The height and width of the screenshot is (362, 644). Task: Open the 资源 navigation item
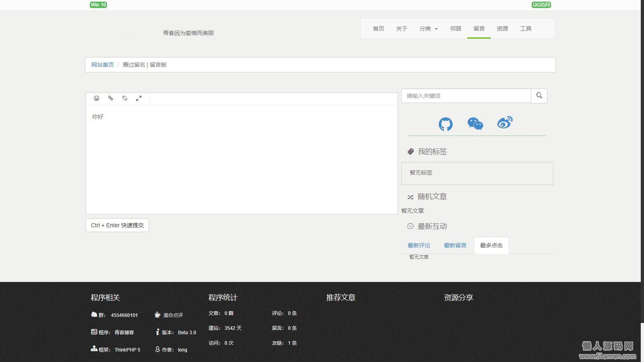pyautogui.click(x=502, y=29)
